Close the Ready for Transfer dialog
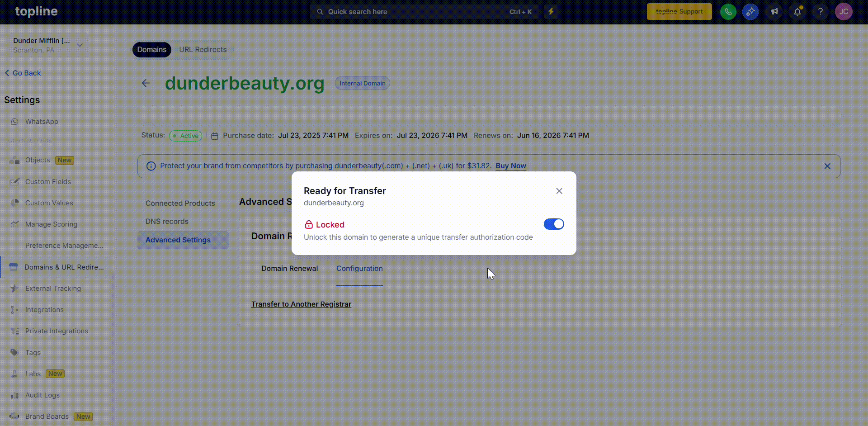The width and height of the screenshot is (868, 426). pyautogui.click(x=559, y=191)
